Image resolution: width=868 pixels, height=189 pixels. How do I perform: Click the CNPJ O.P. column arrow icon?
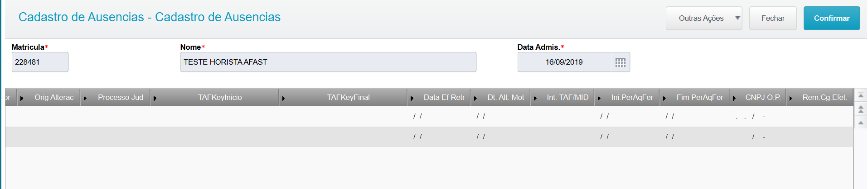(734, 98)
